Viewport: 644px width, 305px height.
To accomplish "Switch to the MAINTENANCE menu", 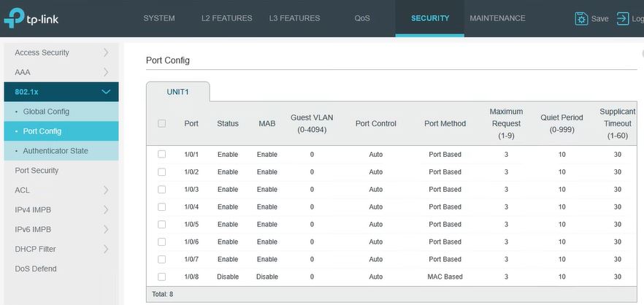I will pos(497,18).
